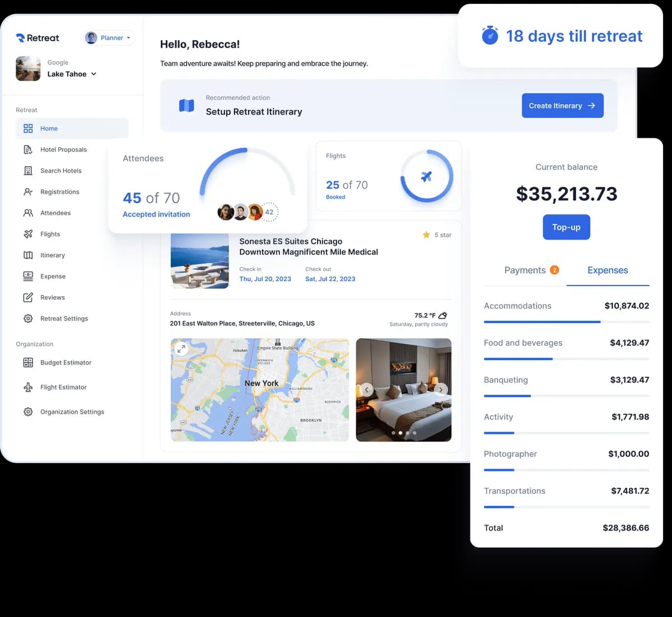672x617 pixels.
Task: Click the Organization Settings gear icon
Action: pyautogui.click(x=28, y=412)
